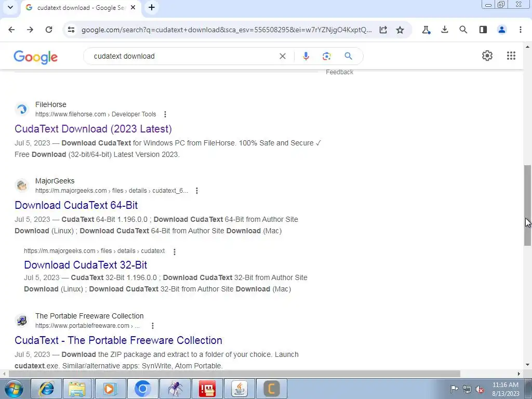Open Action Center flag in system tray
Screen dimensions: 532x399
click(454, 389)
